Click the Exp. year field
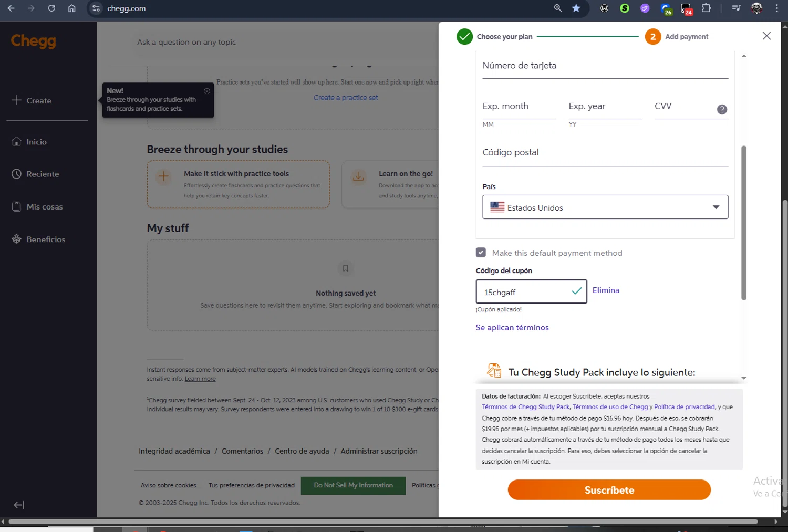This screenshot has height=532, width=788. tap(605, 107)
